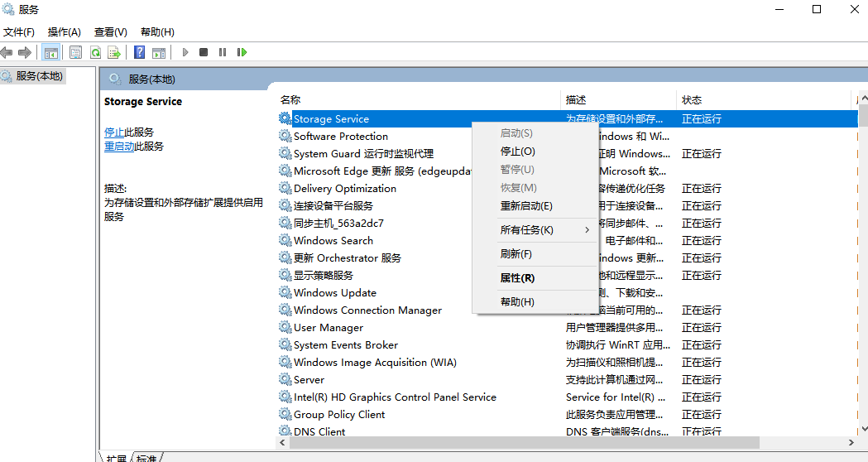Click the vertical scrollbar down arrow
The height and width of the screenshot is (462, 868).
[864, 429]
